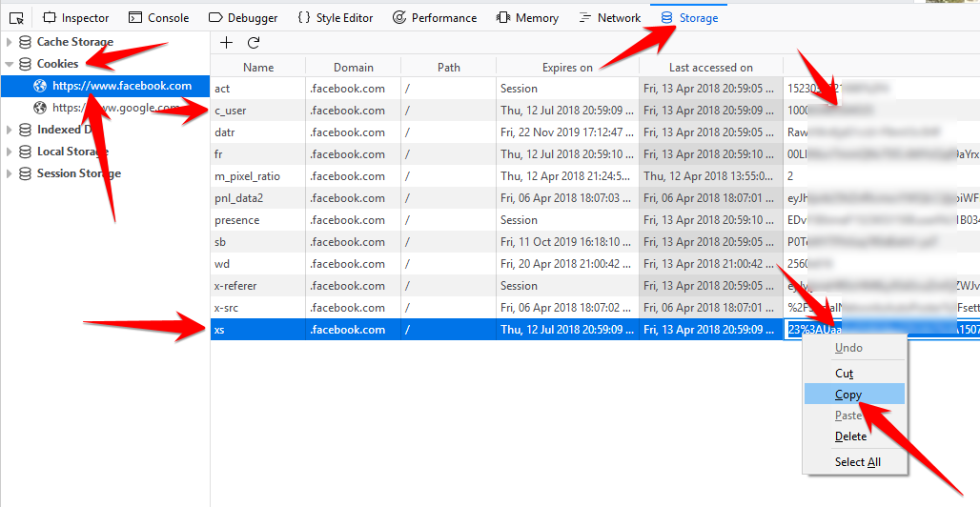Expand the Indexed DB tree arrow

point(9,130)
